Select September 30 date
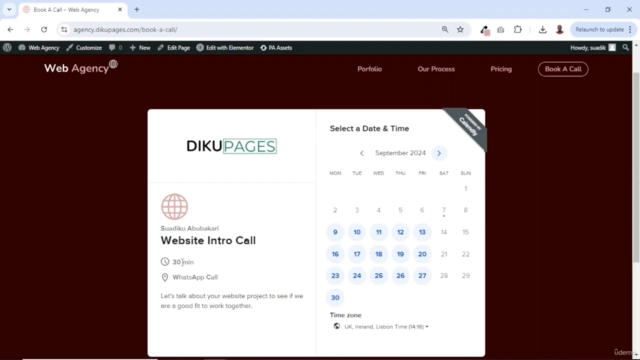 click(335, 298)
